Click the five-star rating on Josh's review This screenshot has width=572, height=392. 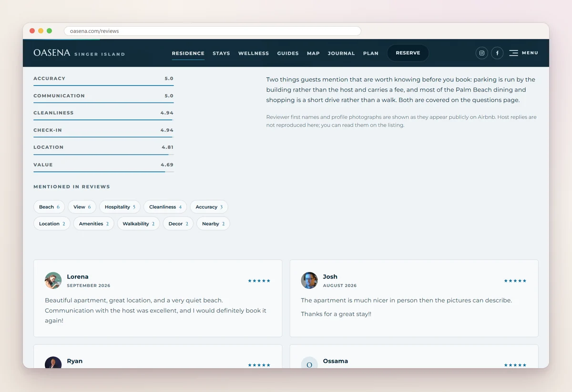tap(515, 281)
